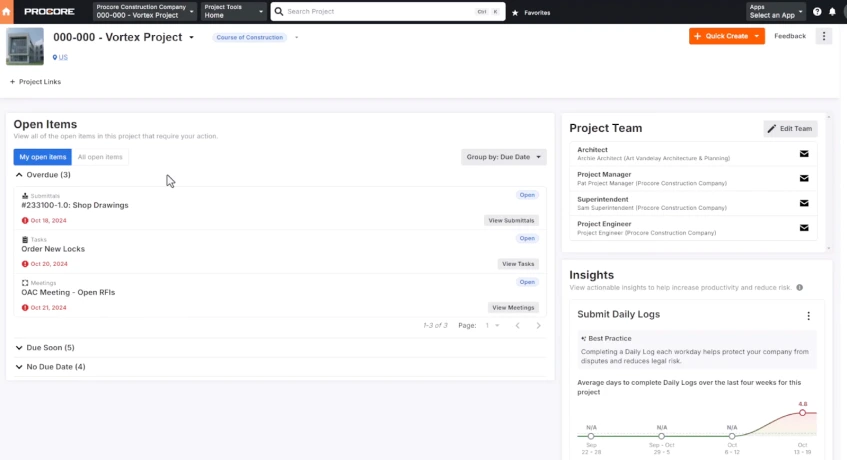
Task: Email the Project Engineer via envelope icon
Action: coord(804,228)
